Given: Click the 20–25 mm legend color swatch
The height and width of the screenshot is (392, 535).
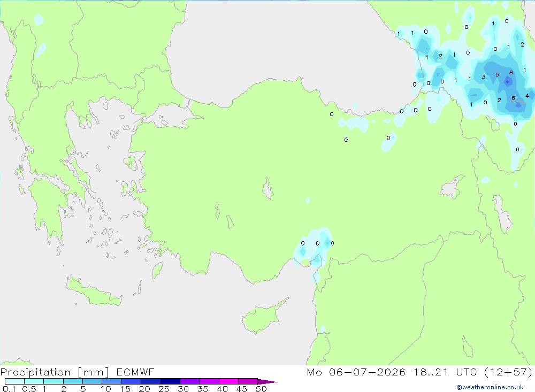Looking at the screenshot, I should pos(151,381).
